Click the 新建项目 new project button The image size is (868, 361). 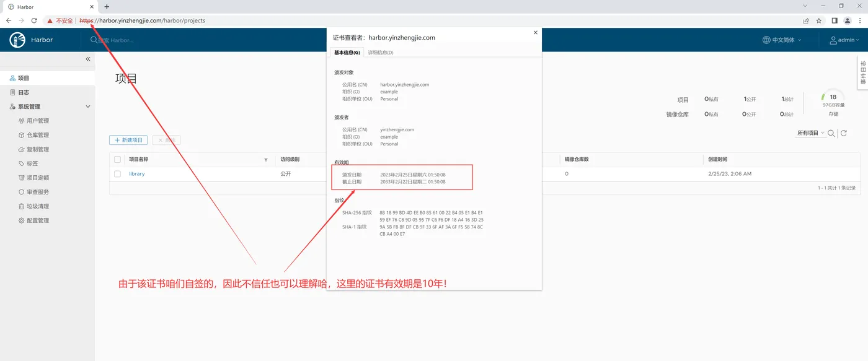point(128,140)
